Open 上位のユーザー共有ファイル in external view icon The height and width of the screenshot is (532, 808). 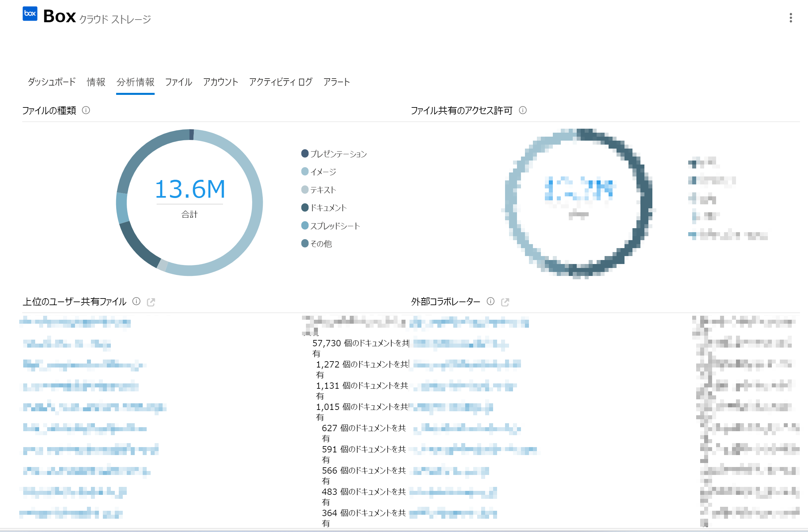[151, 302]
